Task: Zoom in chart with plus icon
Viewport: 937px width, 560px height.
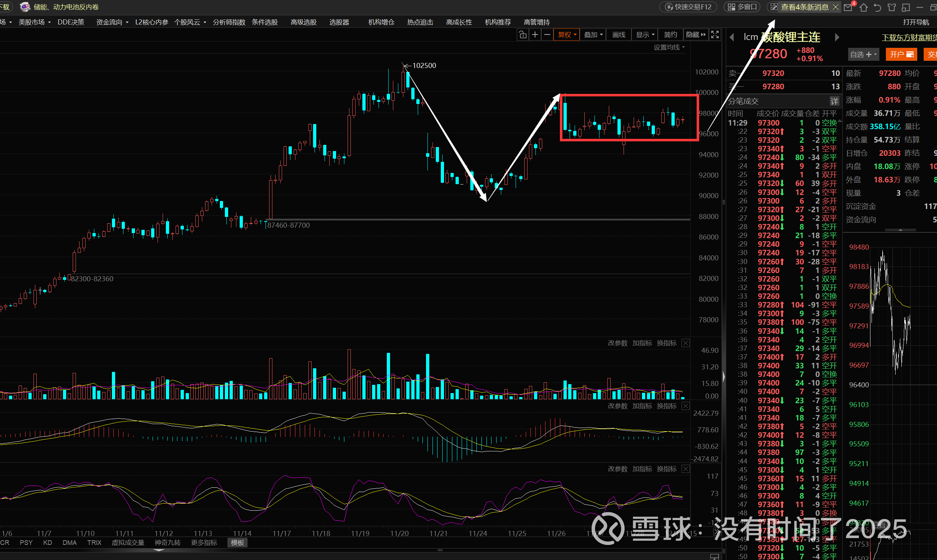Action: click(x=535, y=35)
